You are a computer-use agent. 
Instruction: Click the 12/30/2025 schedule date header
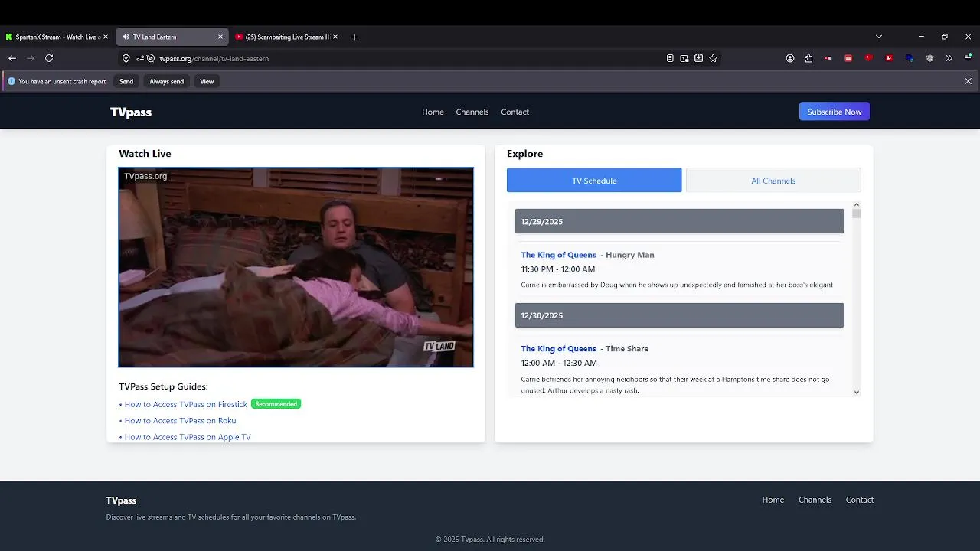tap(680, 315)
